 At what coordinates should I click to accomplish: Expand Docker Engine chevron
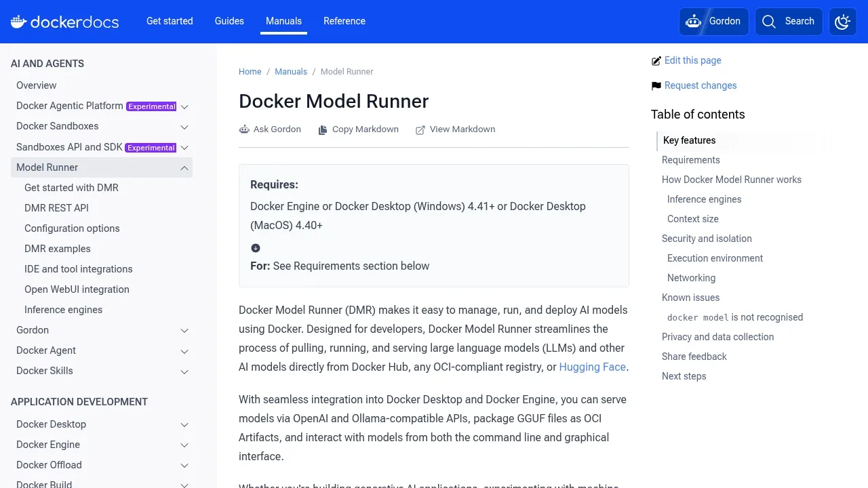pyautogui.click(x=184, y=445)
